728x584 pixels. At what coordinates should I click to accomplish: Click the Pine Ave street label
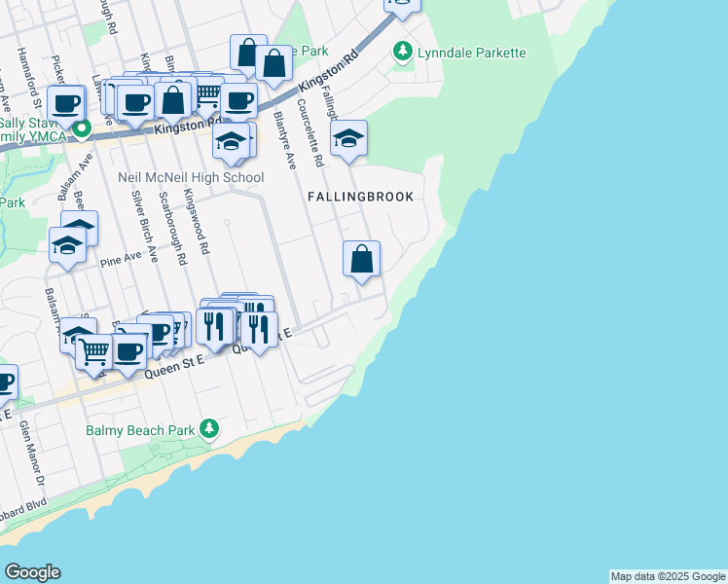121,260
